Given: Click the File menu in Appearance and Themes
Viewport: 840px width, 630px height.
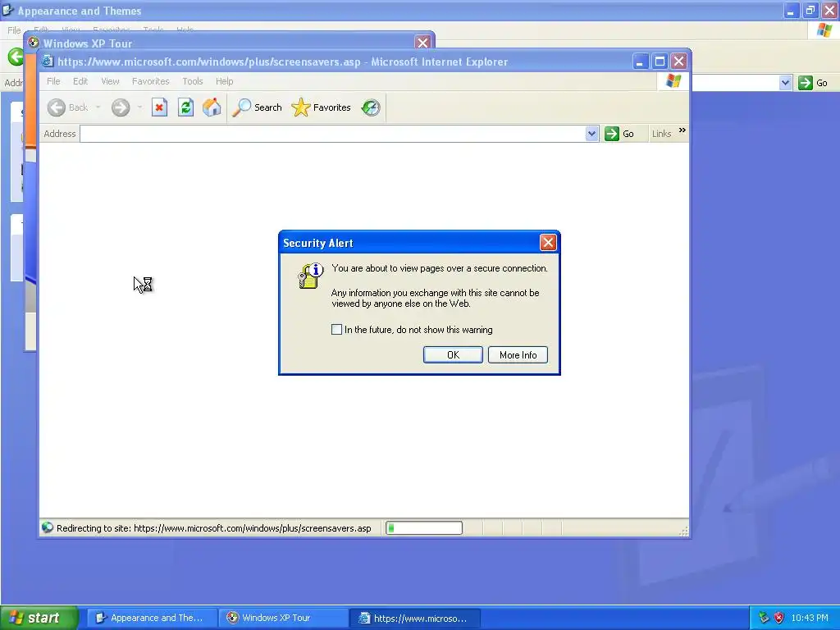Looking at the screenshot, I should point(14,30).
